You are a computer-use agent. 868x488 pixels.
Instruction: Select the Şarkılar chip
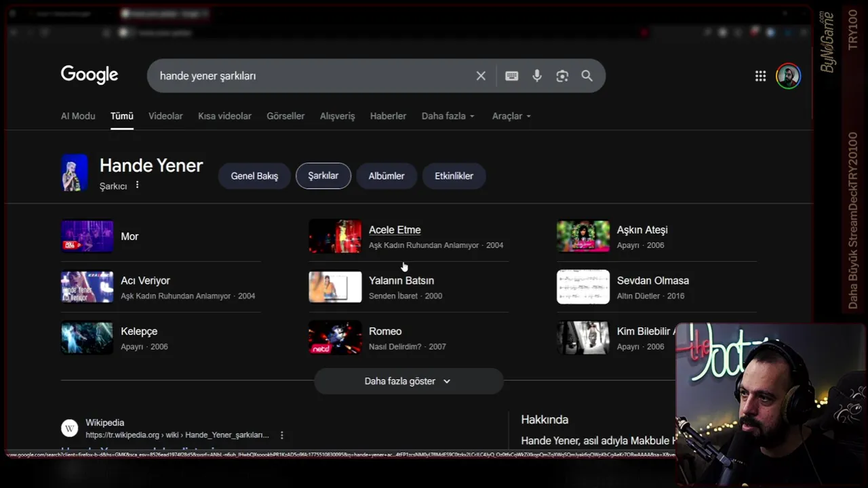pyautogui.click(x=323, y=176)
